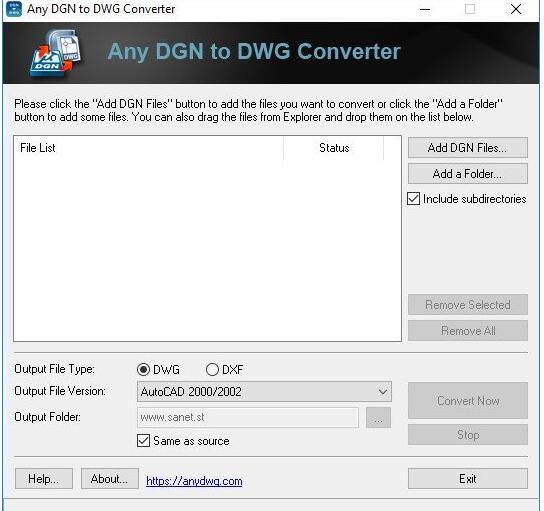This screenshot has width=544, height=511.
Task: Click the File List column header
Action: pyautogui.click(x=148, y=148)
